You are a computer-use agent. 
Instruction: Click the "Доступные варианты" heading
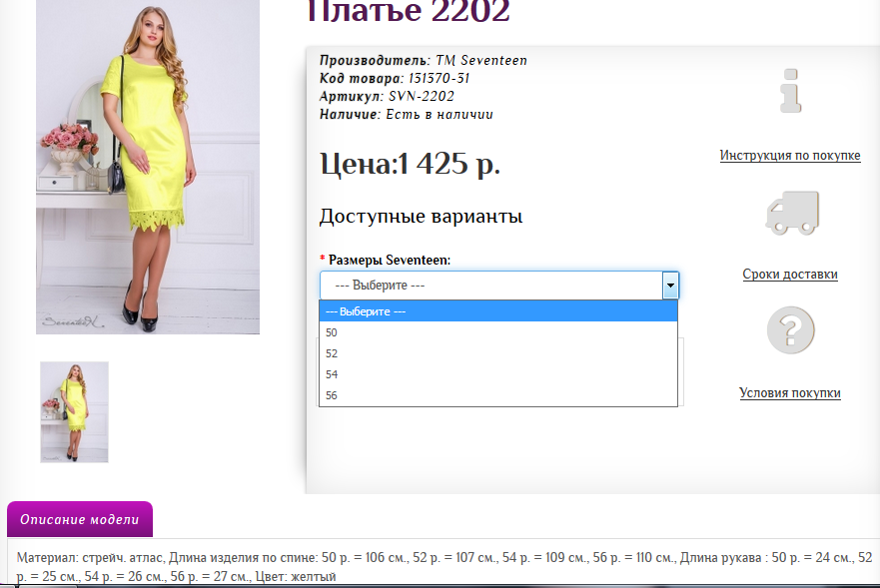(x=421, y=217)
